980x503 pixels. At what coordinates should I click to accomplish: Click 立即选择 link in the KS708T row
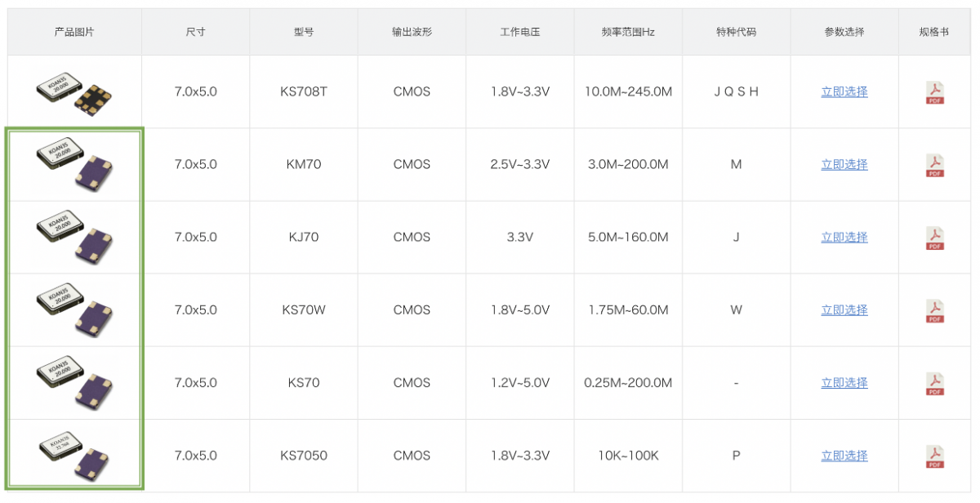tap(844, 92)
